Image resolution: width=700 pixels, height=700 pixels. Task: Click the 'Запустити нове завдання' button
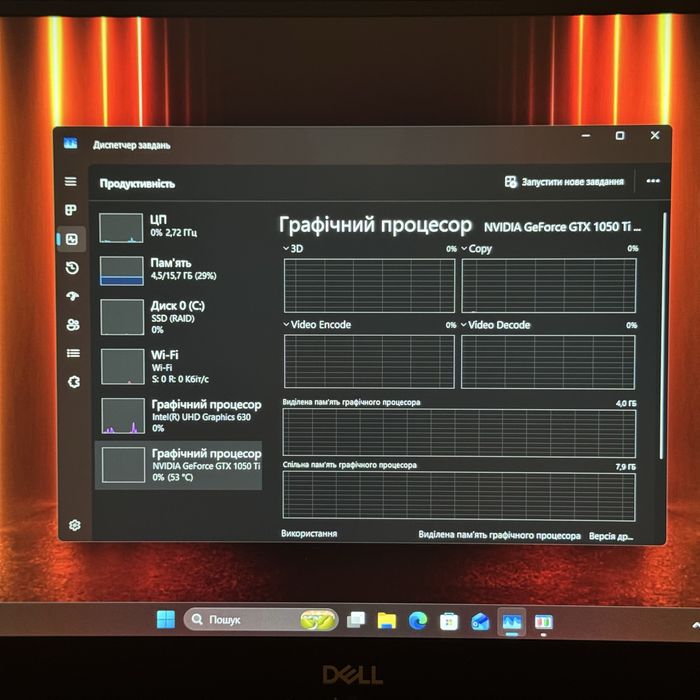point(564,182)
